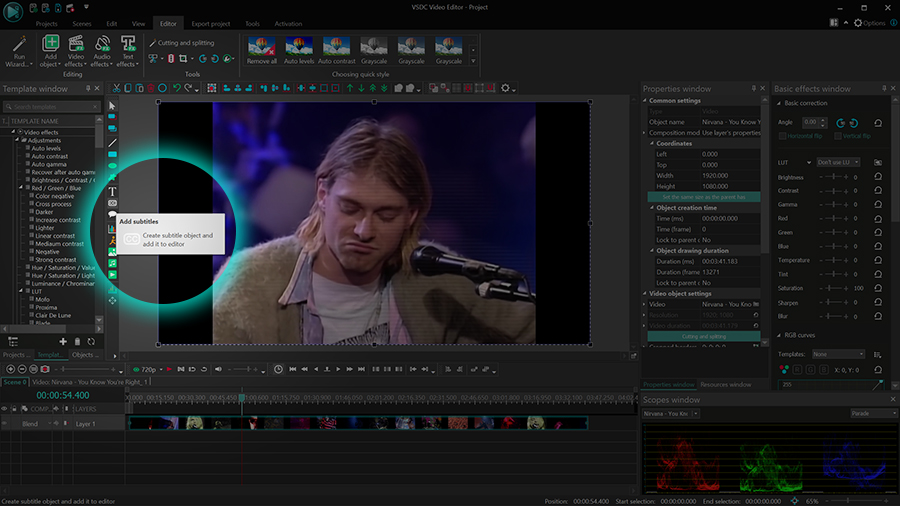This screenshot has width=900, height=506.
Task: Open the Tools menu tab
Action: 253,24
